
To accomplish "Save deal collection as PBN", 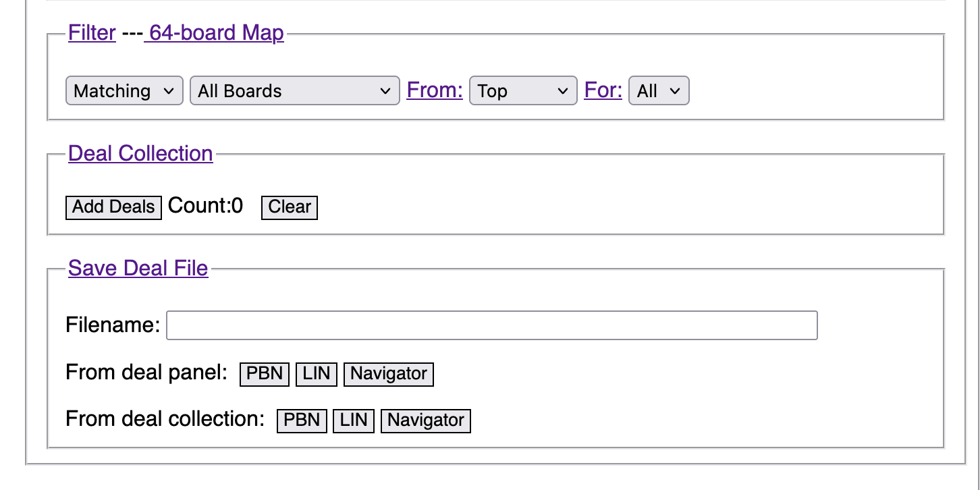I will (x=302, y=420).
